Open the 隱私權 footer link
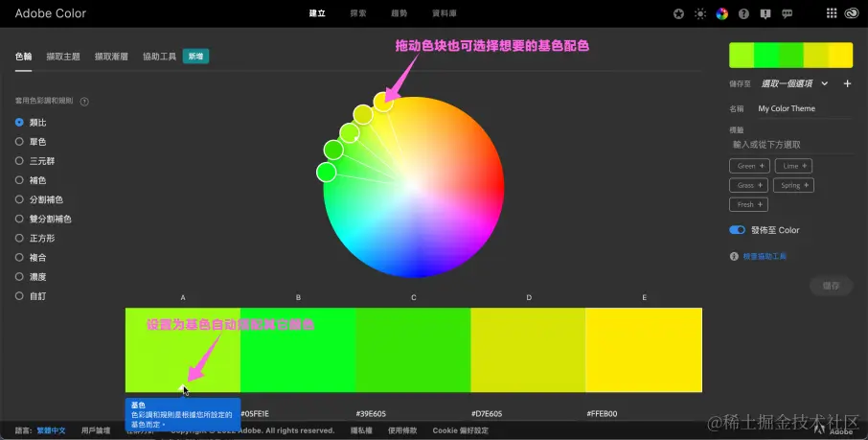 click(x=361, y=430)
